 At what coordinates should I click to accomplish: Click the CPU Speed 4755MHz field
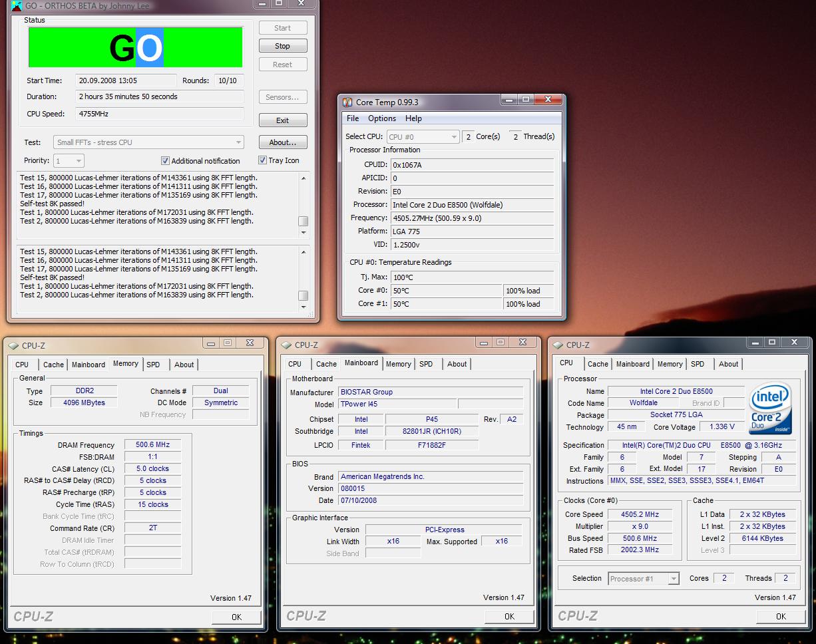tap(160, 114)
